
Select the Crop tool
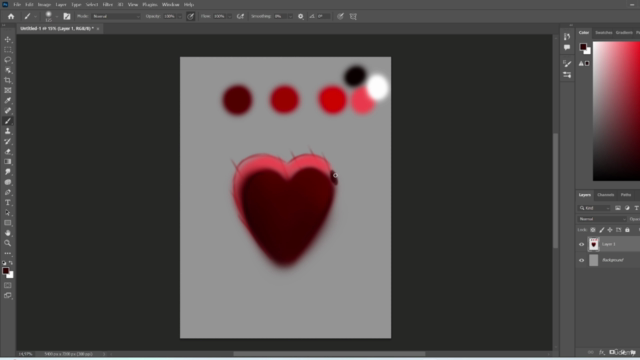click(x=8, y=80)
